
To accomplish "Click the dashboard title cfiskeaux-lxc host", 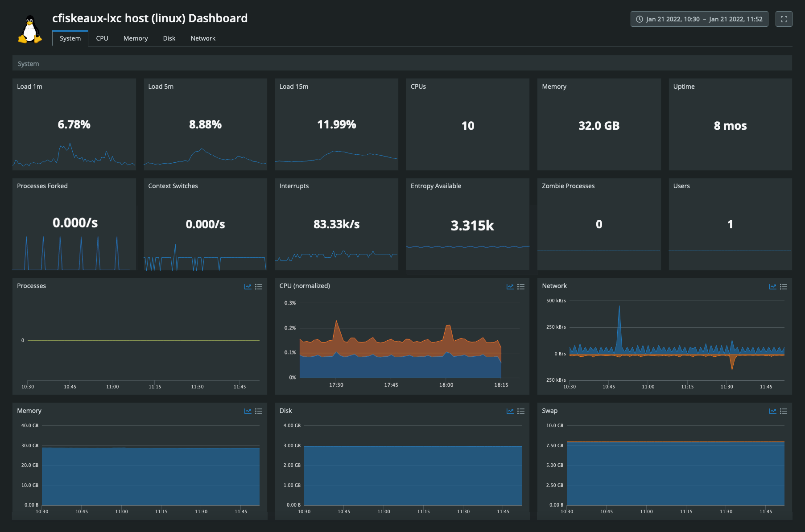I will (x=150, y=18).
